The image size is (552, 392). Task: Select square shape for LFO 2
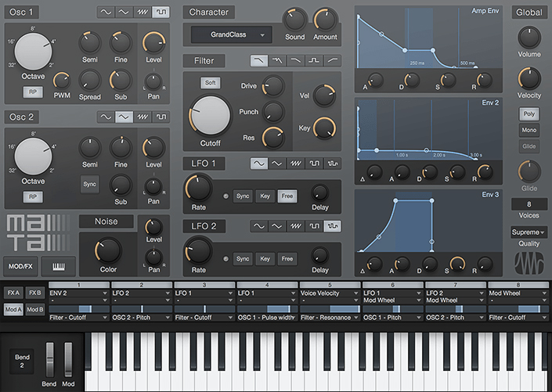click(314, 226)
